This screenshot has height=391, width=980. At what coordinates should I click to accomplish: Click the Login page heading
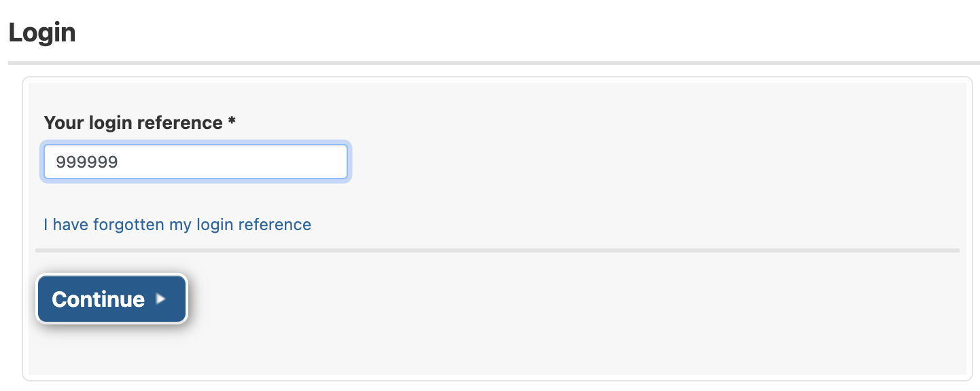pyautogui.click(x=42, y=32)
